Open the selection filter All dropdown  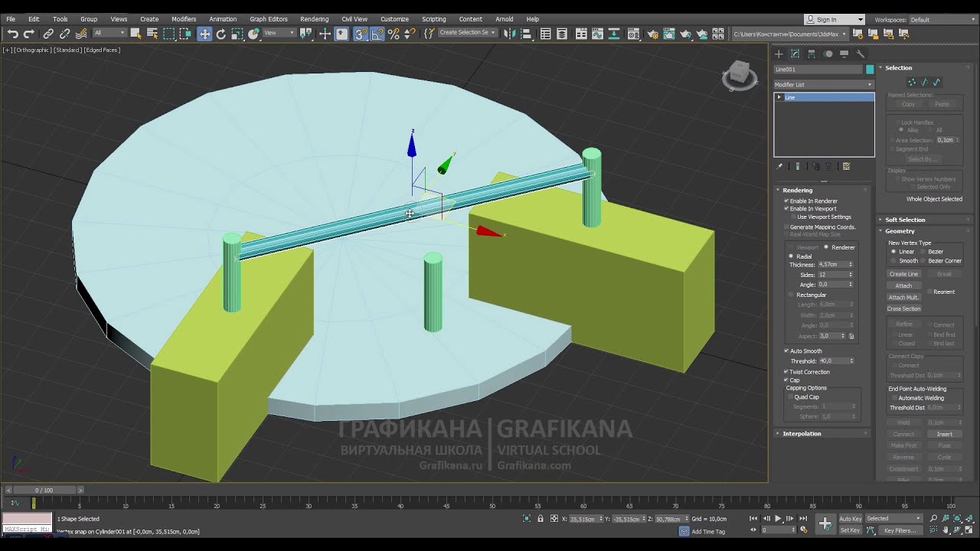[109, 33]
